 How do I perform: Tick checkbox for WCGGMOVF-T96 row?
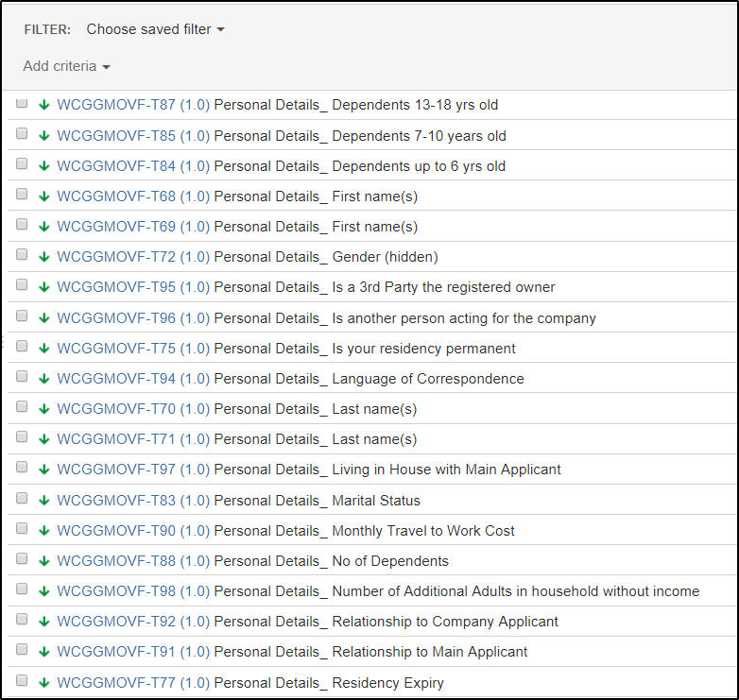[x=22, y=316]
